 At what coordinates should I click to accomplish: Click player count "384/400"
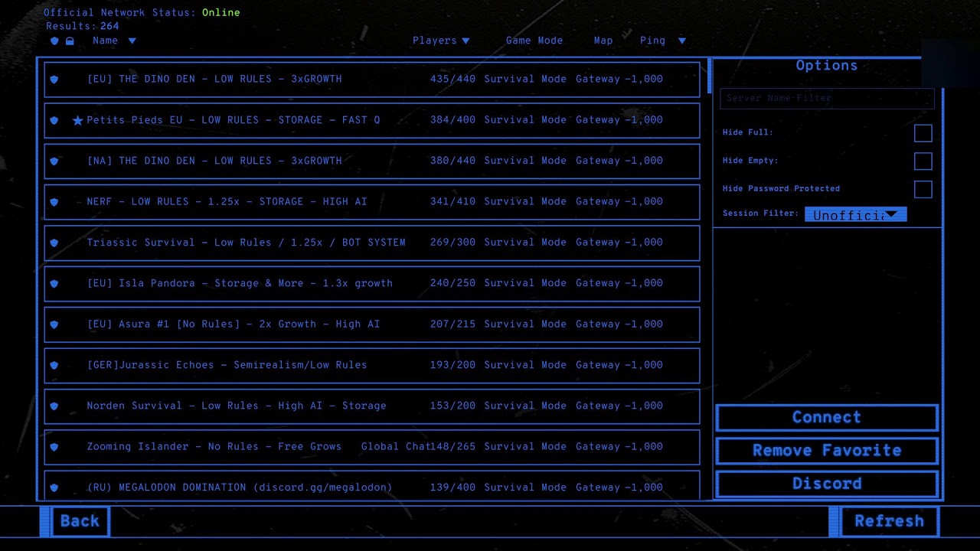point(452,120)
